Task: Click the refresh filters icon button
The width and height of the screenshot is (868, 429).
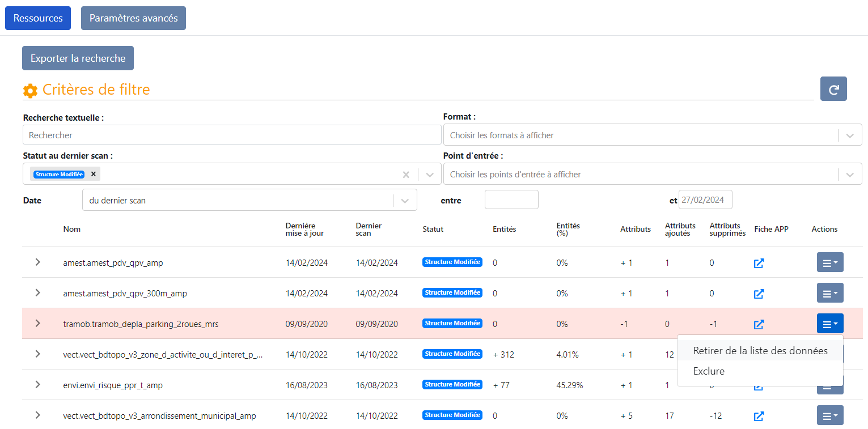Action: pyautogui.click(x=833, y=89)
